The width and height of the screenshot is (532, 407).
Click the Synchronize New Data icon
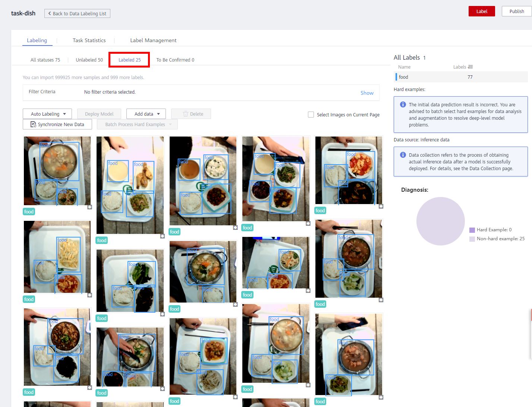tap(33, 125)
